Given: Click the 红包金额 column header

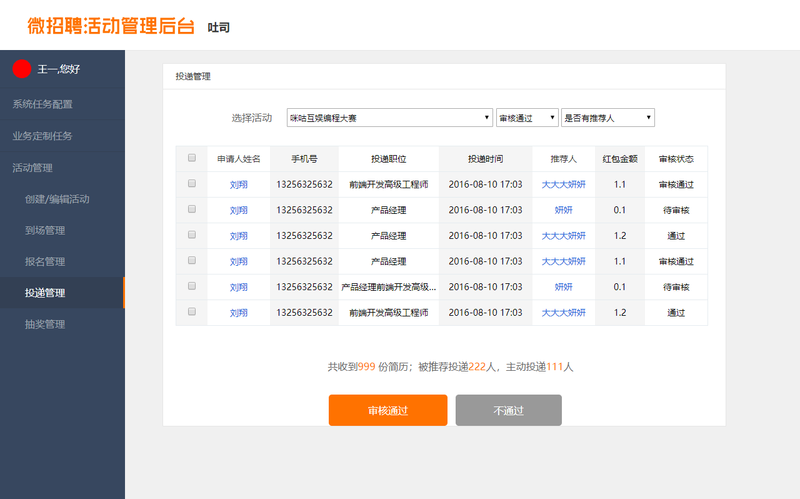Looking at the screenshot, I should [620, 159].
